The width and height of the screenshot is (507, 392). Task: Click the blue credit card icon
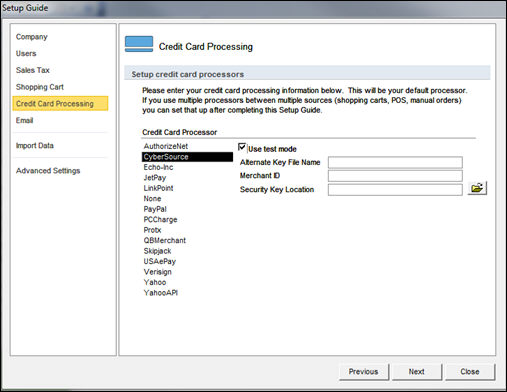[139, 44]
